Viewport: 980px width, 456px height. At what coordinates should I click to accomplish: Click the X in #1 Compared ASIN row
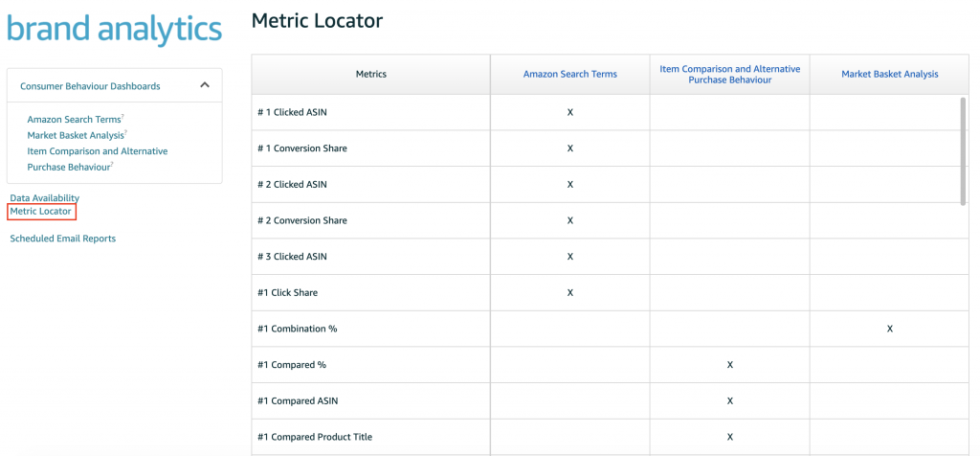pos(730,400)
